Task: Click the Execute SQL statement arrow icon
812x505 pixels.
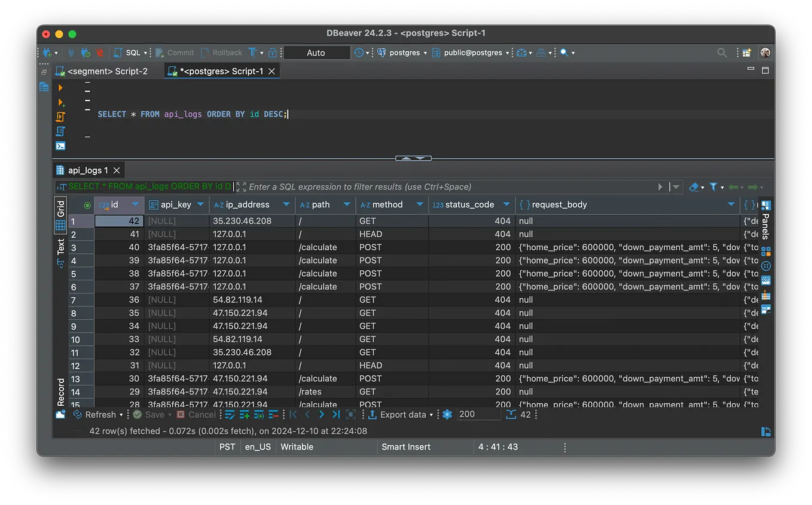Action: 60,88
